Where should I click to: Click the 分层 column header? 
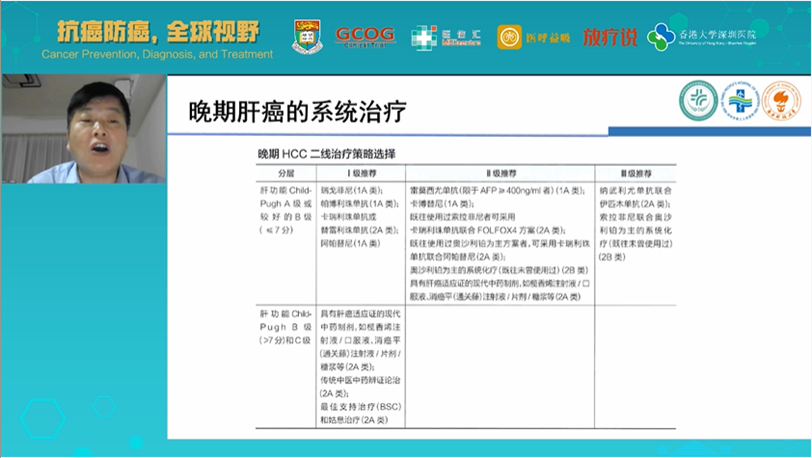click(x=286, y=173)
